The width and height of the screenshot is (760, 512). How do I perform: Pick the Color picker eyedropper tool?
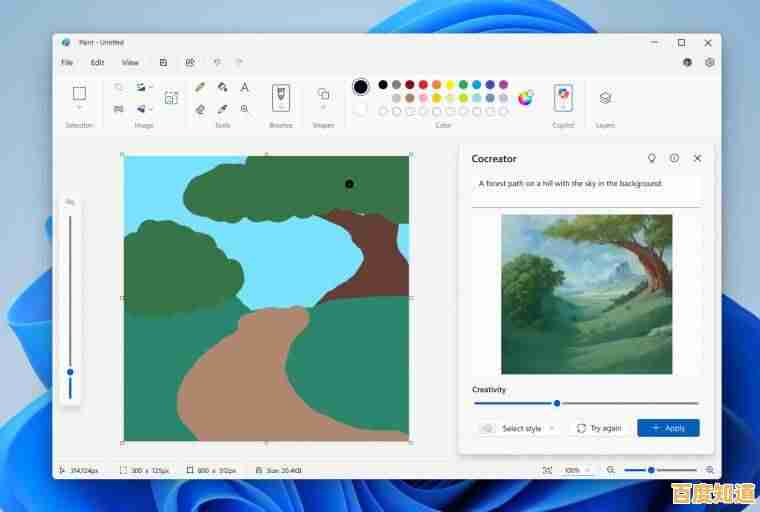(222, 109)
